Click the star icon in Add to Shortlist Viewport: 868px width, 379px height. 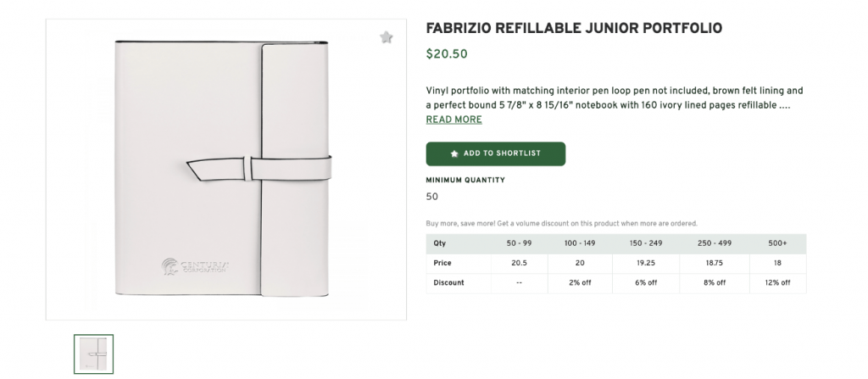pos(454,154)
